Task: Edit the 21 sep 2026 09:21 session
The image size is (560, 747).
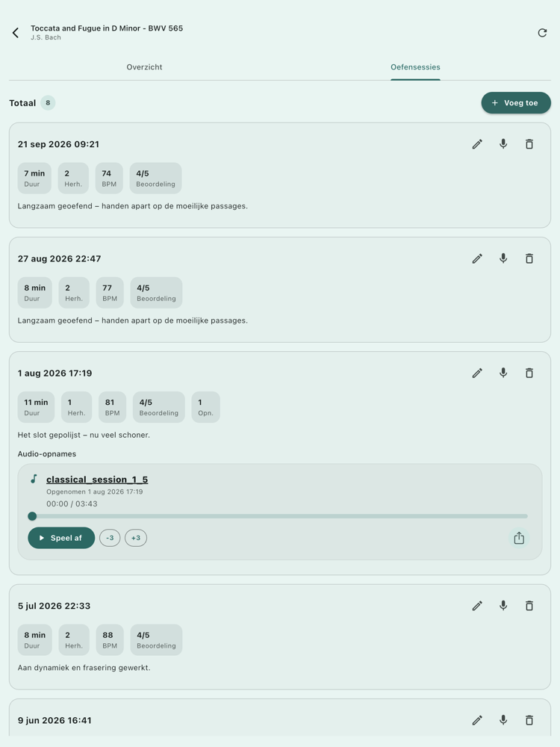Action: (477, 144)
